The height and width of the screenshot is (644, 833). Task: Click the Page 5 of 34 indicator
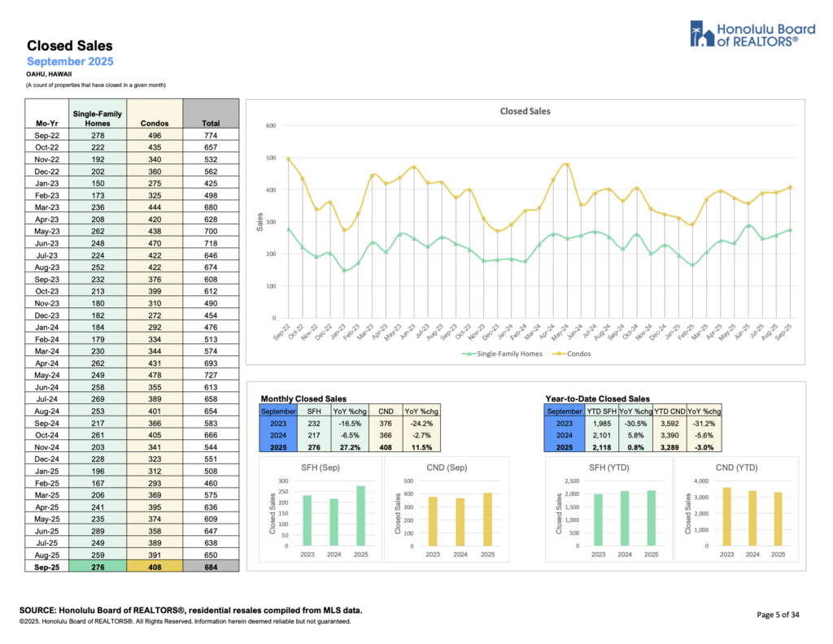783,615
